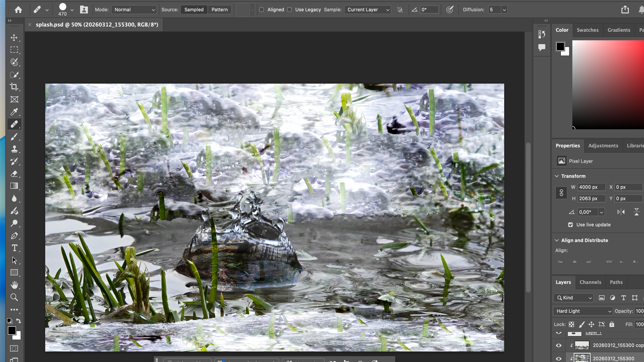The image size is (644, 362).
Task: Switch to the Channels tab
Action: pos(590,282)
